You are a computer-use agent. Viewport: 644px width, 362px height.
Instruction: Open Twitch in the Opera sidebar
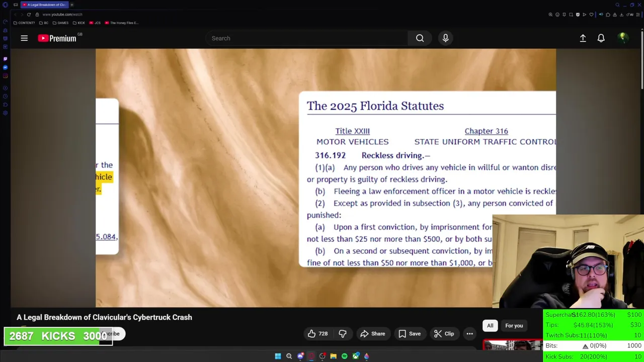5,59
